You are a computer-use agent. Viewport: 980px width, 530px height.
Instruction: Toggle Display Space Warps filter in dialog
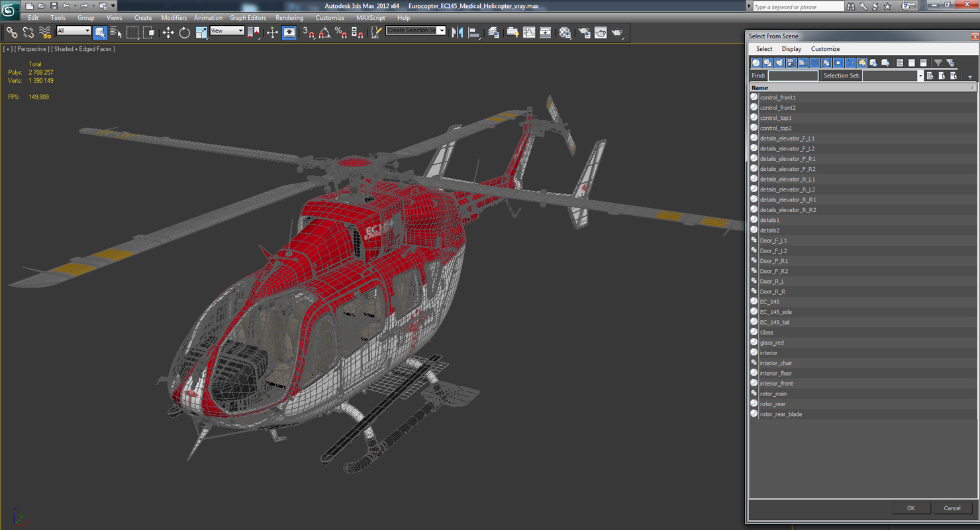(814, 63)
